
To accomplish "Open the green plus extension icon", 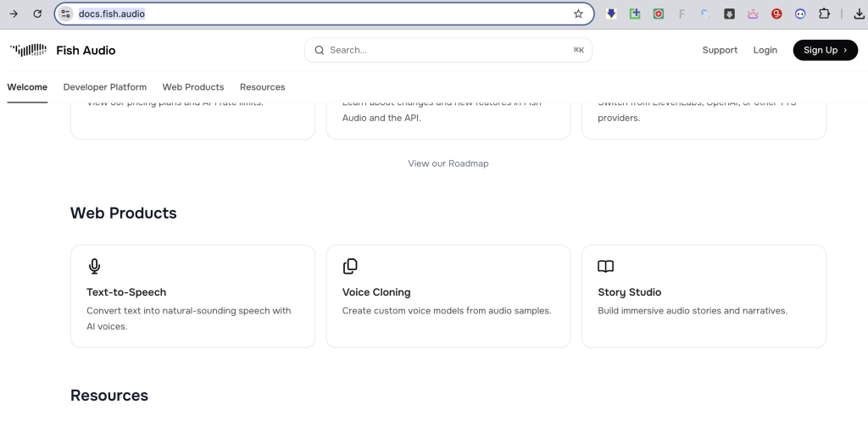I will pos(635,14).
